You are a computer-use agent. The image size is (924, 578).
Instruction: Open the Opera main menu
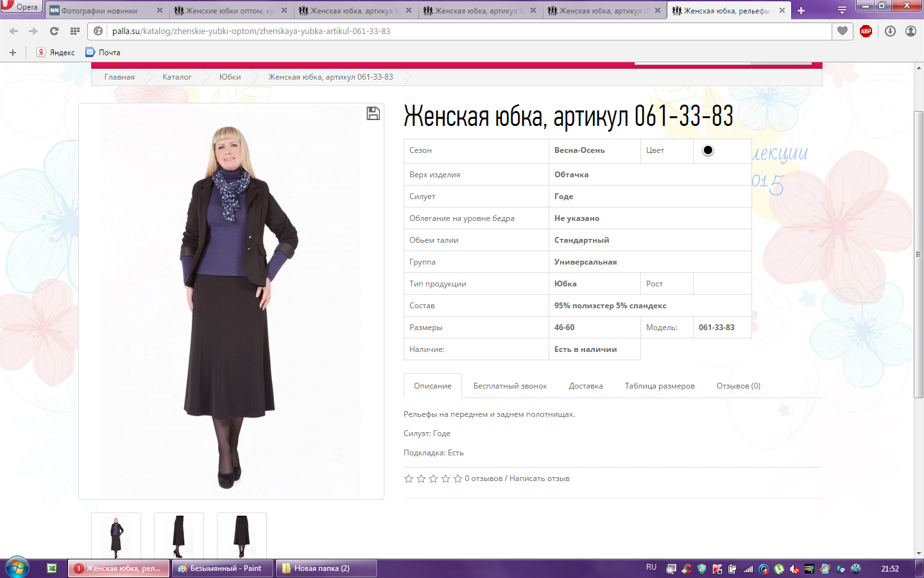pos(21,7)
